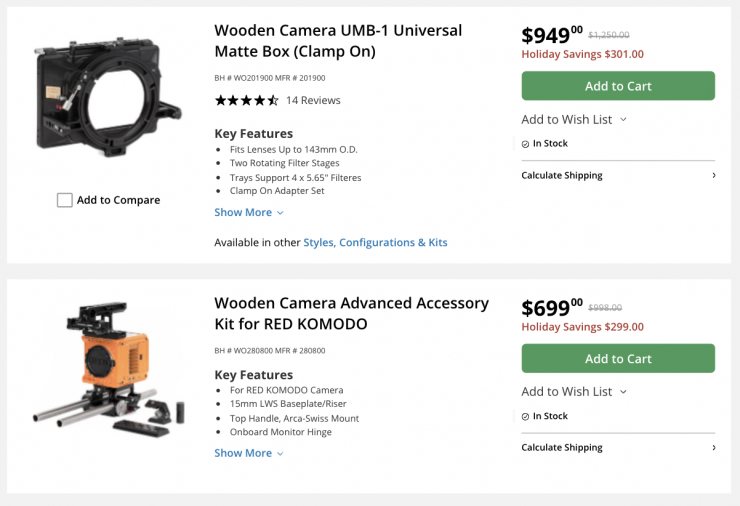Click the Calculate Shipping arrow for KOMODO kit
This screenshot has height=506, width=740.
tap(713, 448)
